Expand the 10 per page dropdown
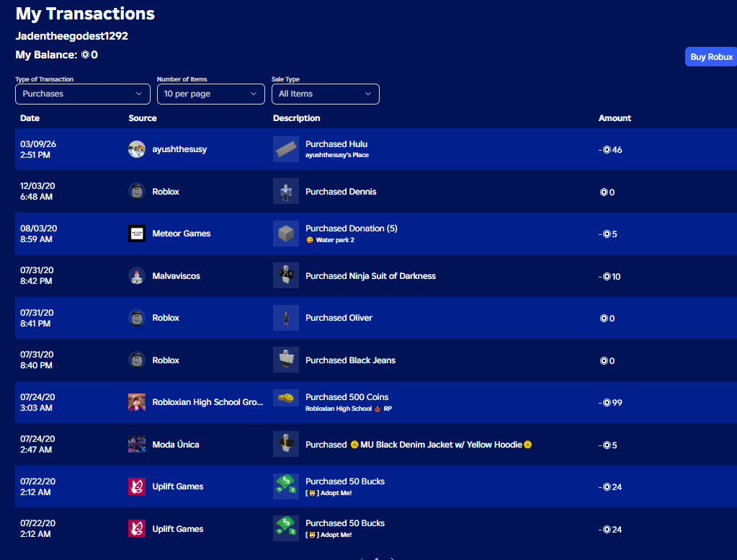The width and height of the screenshot is (737, 560). point(211,94)
